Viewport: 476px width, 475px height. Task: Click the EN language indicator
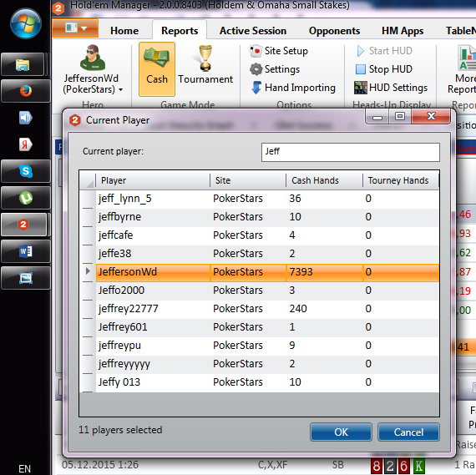(24, 468)
